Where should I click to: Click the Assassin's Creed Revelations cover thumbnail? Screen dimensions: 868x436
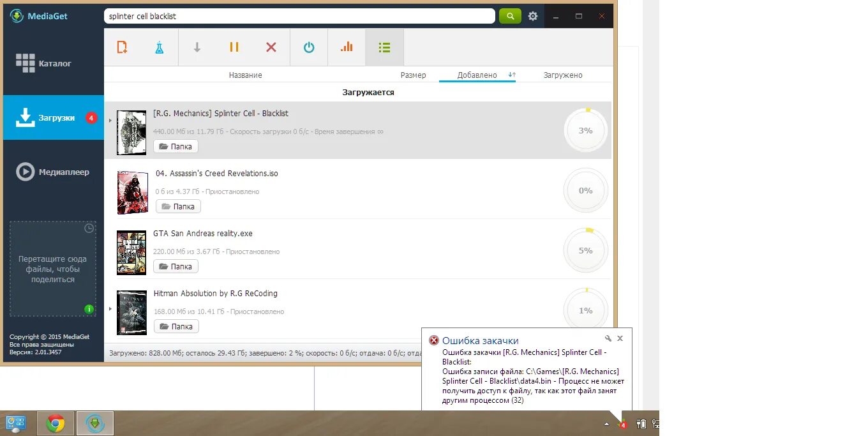pos(133,192)
